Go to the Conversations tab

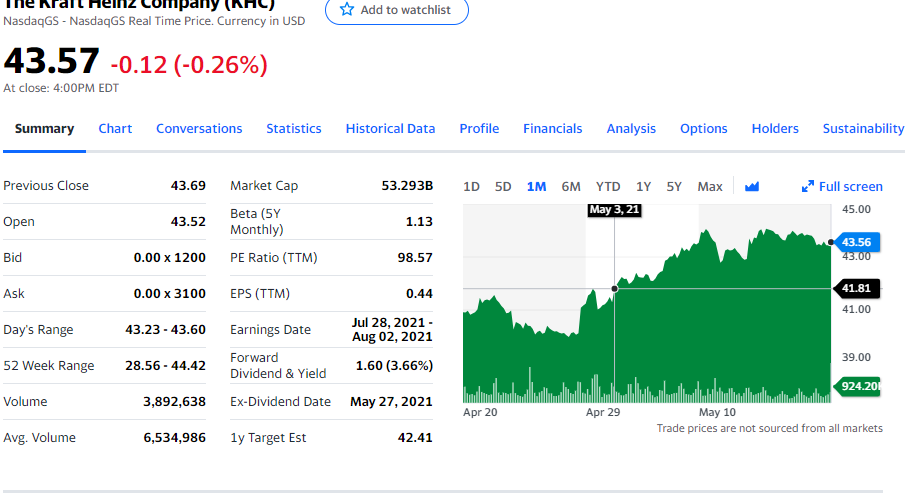click(x=199, y=129)
